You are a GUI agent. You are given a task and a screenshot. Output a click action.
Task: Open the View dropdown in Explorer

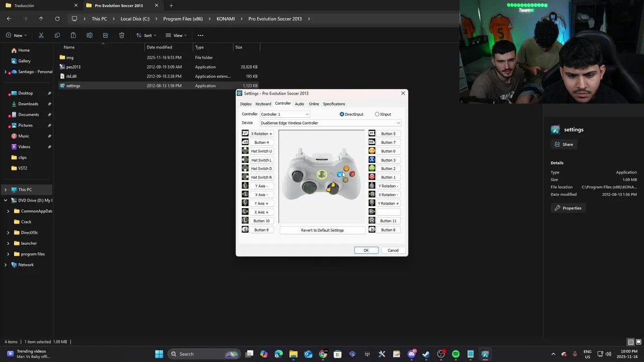177,35
